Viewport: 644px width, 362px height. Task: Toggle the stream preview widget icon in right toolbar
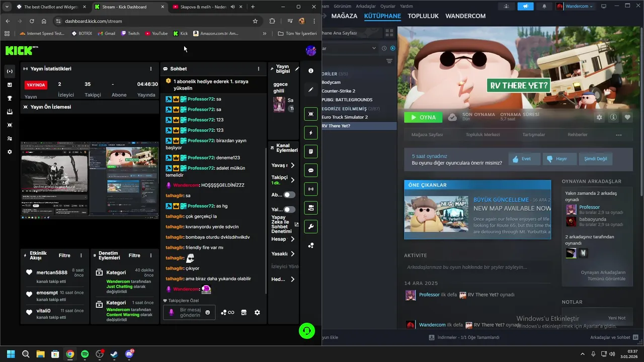[311, 114]
